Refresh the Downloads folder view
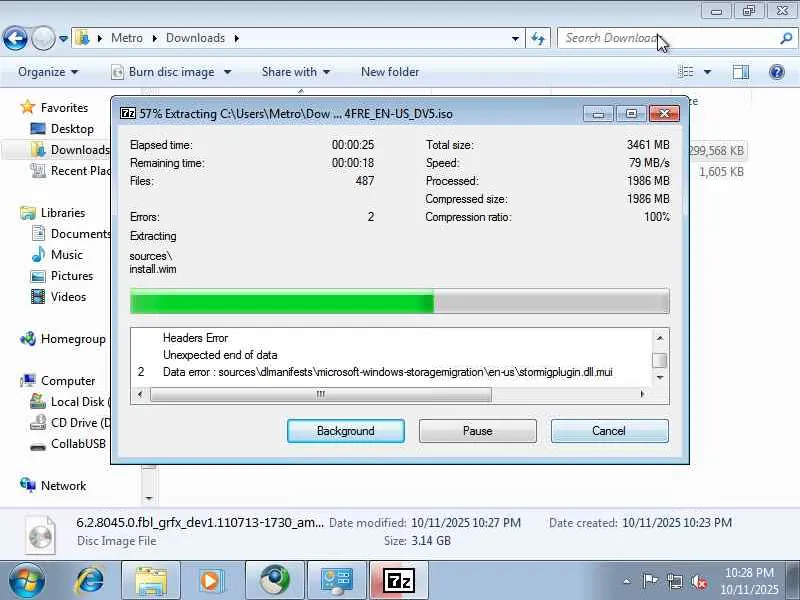 point(538,38)
